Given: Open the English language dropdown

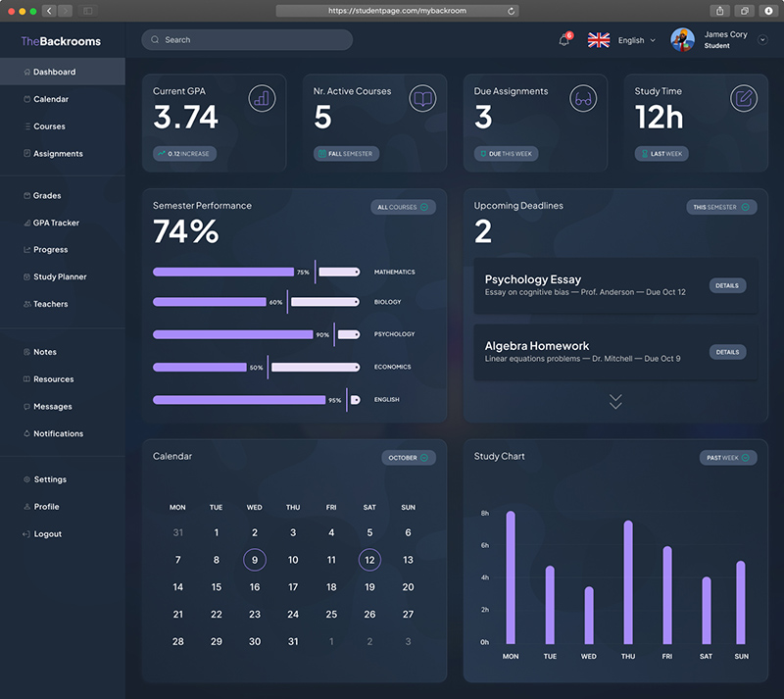Looking at the screenshot, I should point(636,40).
